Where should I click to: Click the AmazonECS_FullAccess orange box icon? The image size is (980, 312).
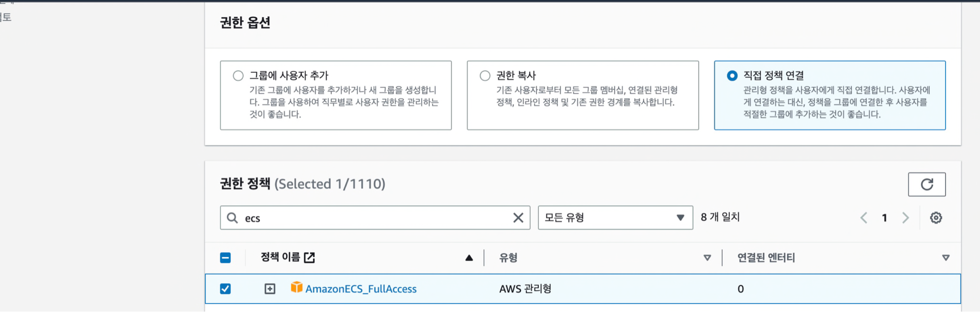(296, 287)
